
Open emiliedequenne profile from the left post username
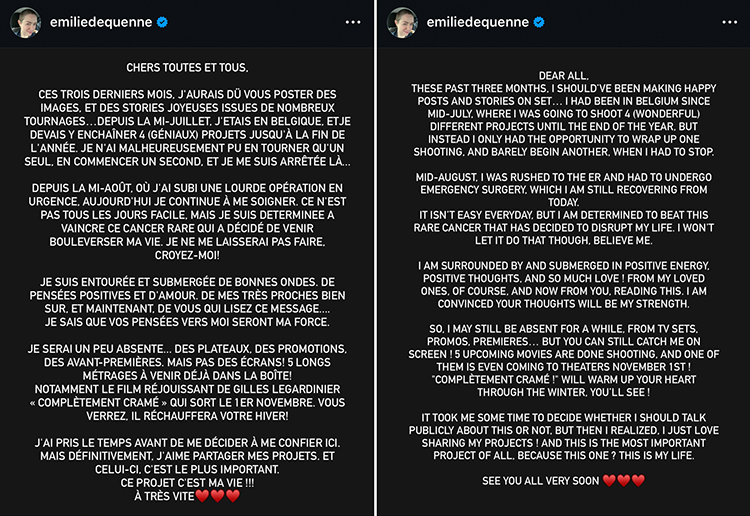(x=102, y=22)
